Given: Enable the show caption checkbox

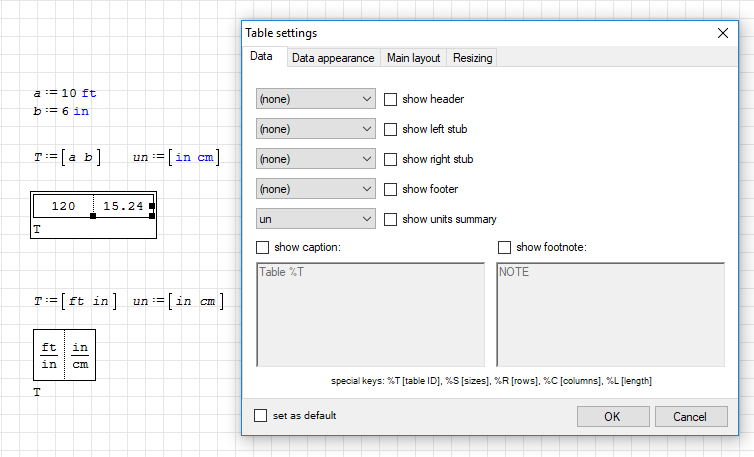Looking at the screenshot, I should pyautogui.click(x=263, y=248).
